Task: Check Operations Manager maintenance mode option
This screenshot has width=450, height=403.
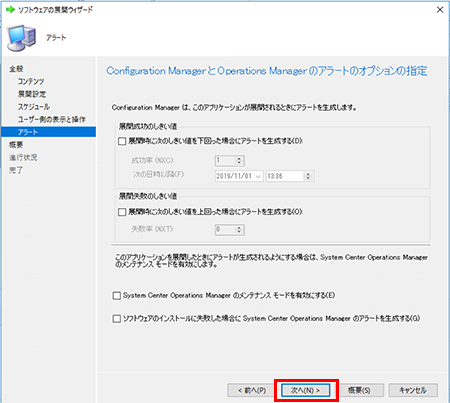Action: click(x=117, y=296)
